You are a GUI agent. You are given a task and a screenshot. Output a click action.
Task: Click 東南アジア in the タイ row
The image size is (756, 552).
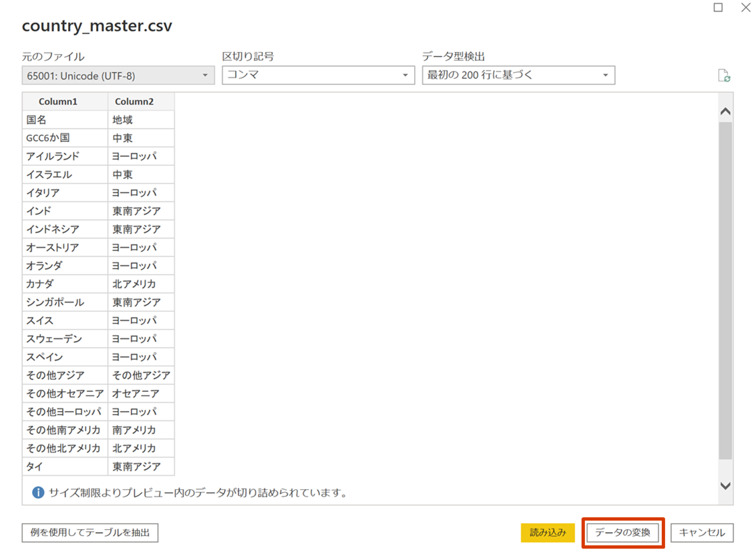[142, 467]
